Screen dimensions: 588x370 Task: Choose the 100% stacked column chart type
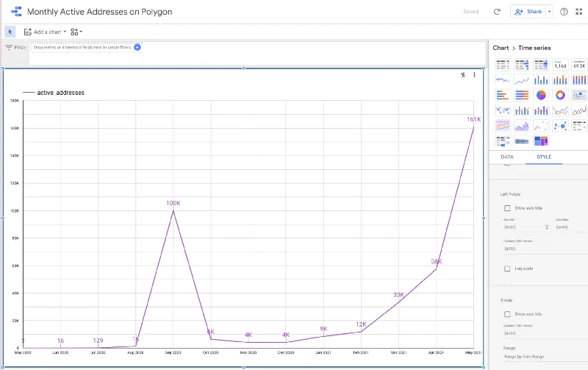coord(579,80)
